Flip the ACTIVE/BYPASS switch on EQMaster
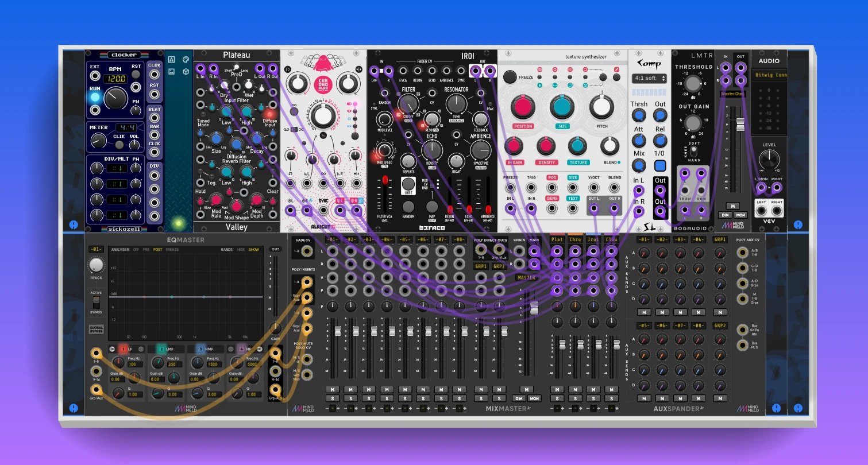Viewport: 868px width, 465px height. pyautogui.click(x=96, y=302)
